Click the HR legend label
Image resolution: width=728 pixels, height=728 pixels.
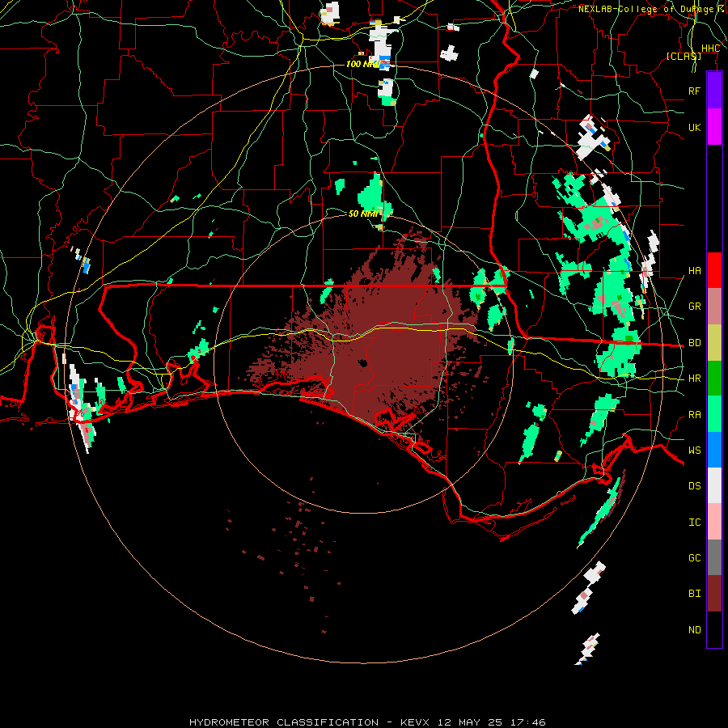pyautogui.click(x=694, y=379)
